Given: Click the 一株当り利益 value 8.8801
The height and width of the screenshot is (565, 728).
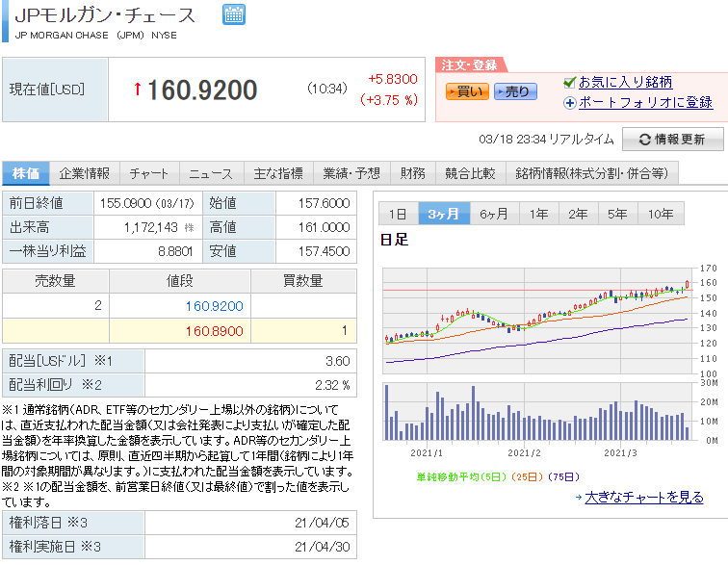Looking at the screenshot, I should point(175,251).
